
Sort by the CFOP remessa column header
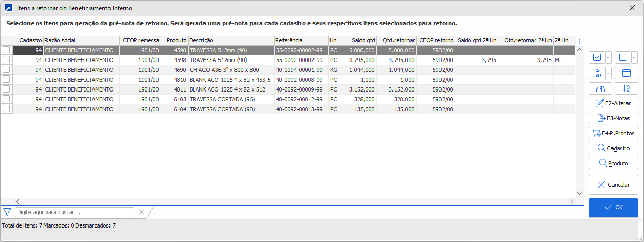click(x=140, y=40)
